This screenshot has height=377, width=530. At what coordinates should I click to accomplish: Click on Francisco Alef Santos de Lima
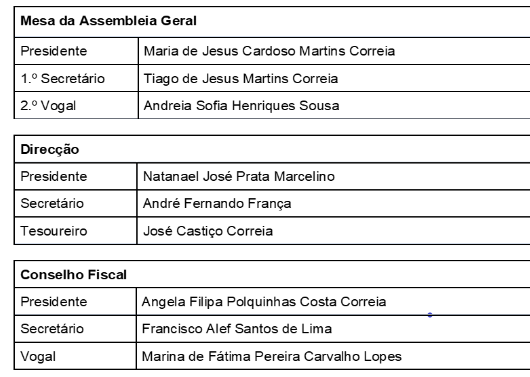237,329
